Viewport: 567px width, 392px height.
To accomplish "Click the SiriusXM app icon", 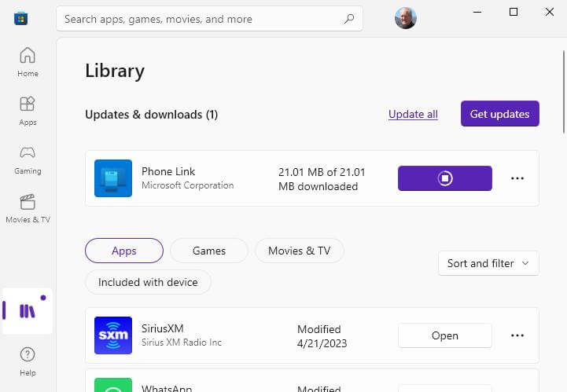I will (x=113, y=335).
